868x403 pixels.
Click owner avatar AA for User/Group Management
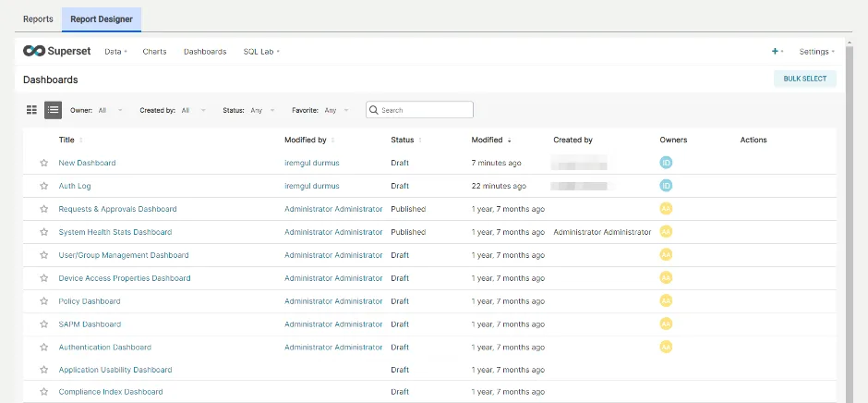(x=666, y=254)
